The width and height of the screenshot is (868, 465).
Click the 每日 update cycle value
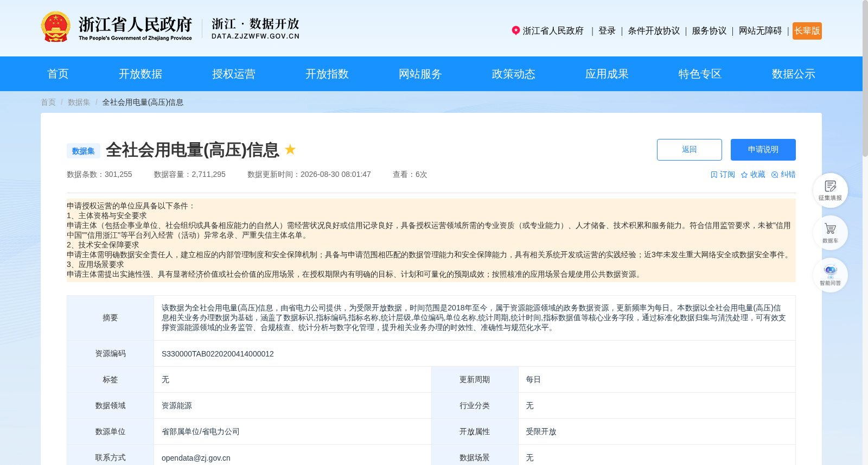(533, 380)
